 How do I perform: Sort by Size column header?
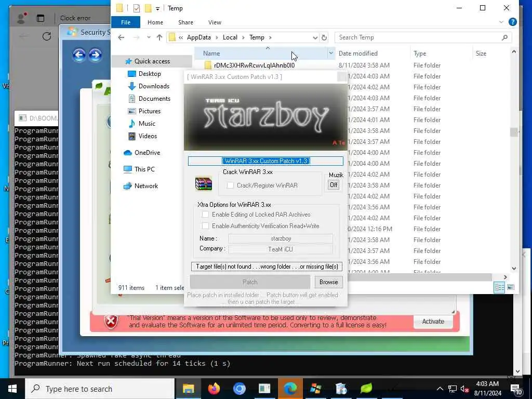pyautogui.click(x=481, y=54)
